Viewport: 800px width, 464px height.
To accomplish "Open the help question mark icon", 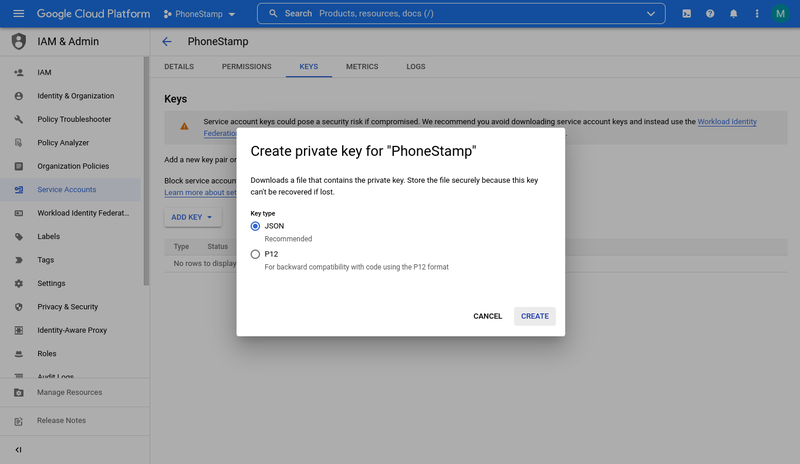I will click(710, 14).
